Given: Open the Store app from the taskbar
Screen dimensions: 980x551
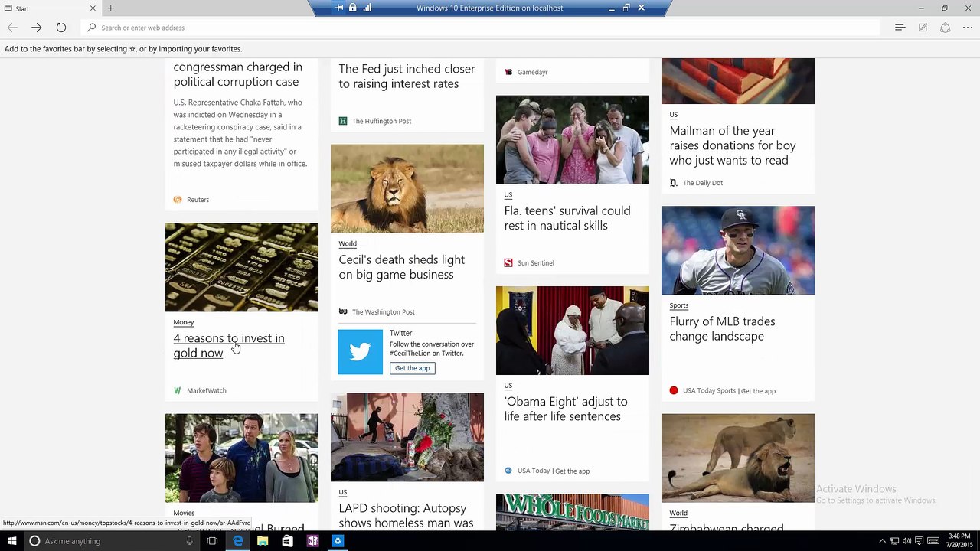Looking at the screenshot, I should [x=287, y=541].
